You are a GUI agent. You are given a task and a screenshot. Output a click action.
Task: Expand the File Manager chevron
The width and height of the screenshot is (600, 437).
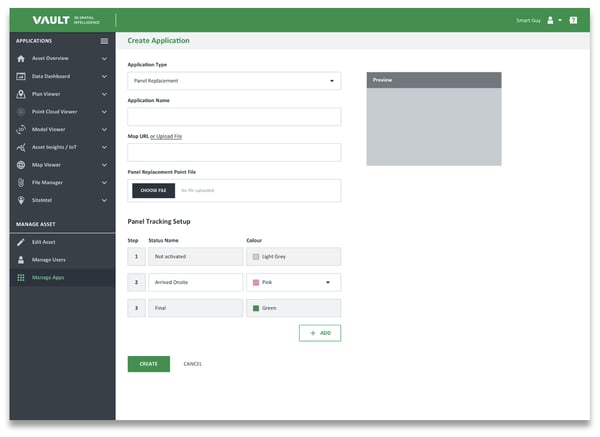104,183
